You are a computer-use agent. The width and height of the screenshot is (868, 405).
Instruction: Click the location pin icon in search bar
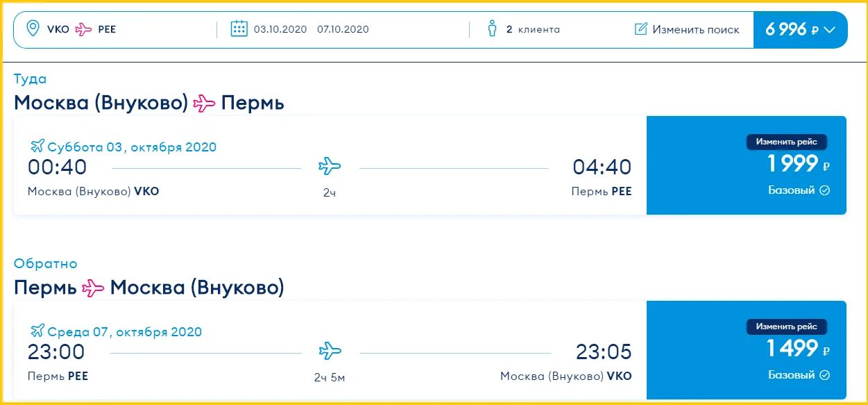click(33, 29)
